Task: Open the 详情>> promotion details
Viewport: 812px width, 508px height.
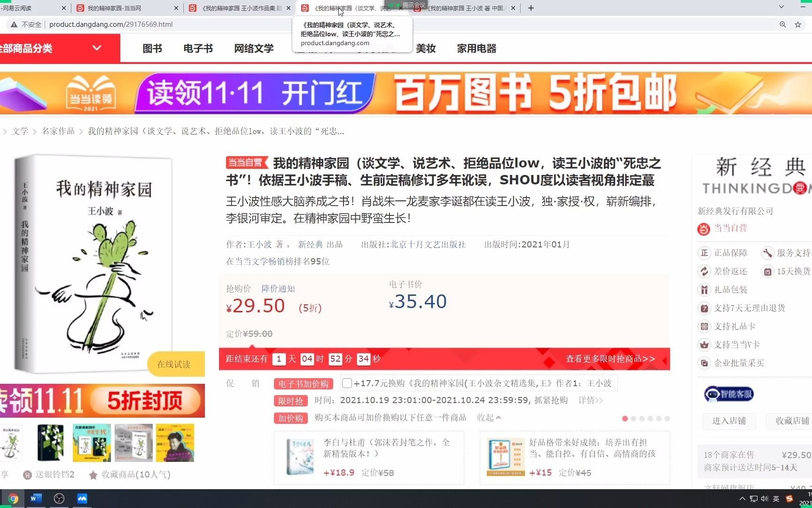Action: pyautogui.click(x=590, y=400)
